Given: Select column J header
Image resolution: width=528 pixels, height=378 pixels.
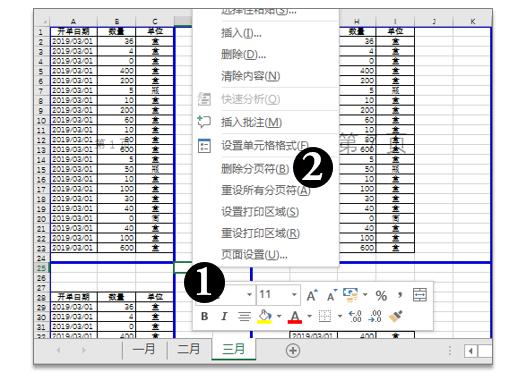Looking at the screenshot, I should (434, 21).
